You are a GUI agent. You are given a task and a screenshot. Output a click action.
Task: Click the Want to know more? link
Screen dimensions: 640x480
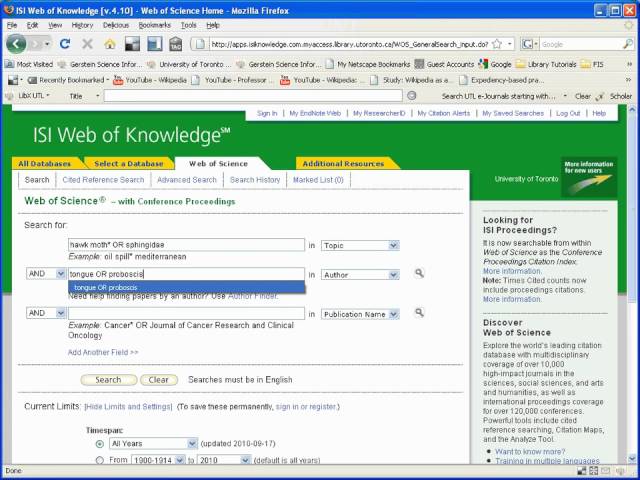530,452
